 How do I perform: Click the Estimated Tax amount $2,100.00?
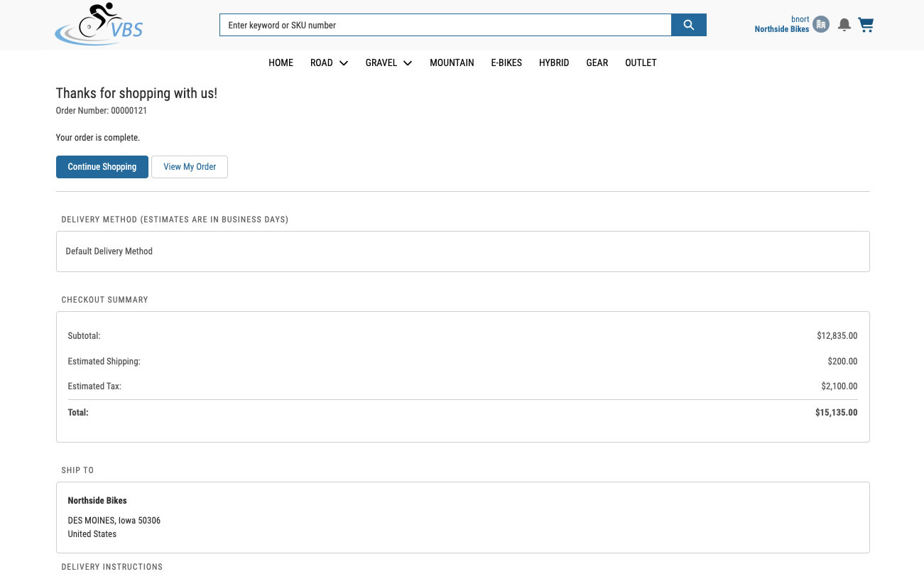[839, 386]
